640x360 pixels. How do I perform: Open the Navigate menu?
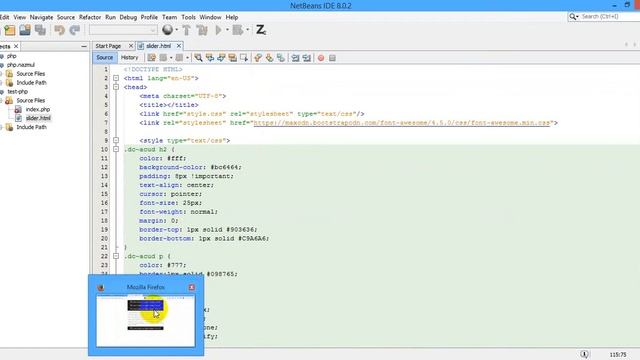41,17
